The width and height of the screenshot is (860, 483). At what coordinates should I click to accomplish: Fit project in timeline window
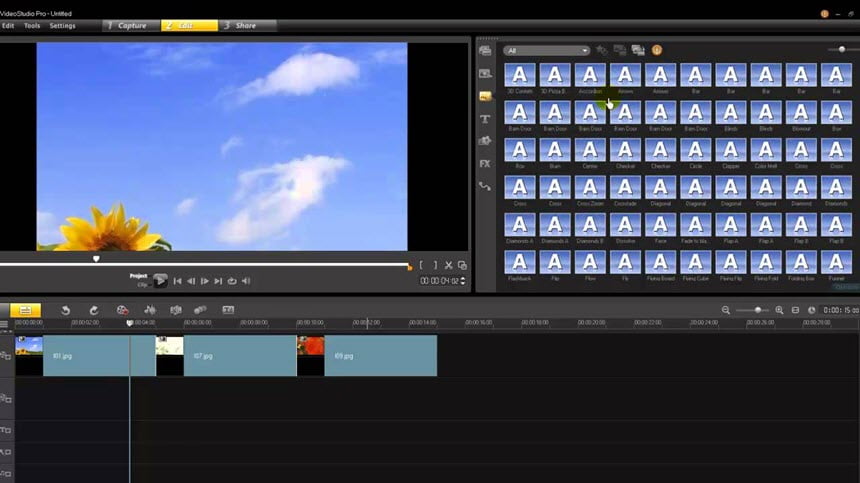coord(795,310)
